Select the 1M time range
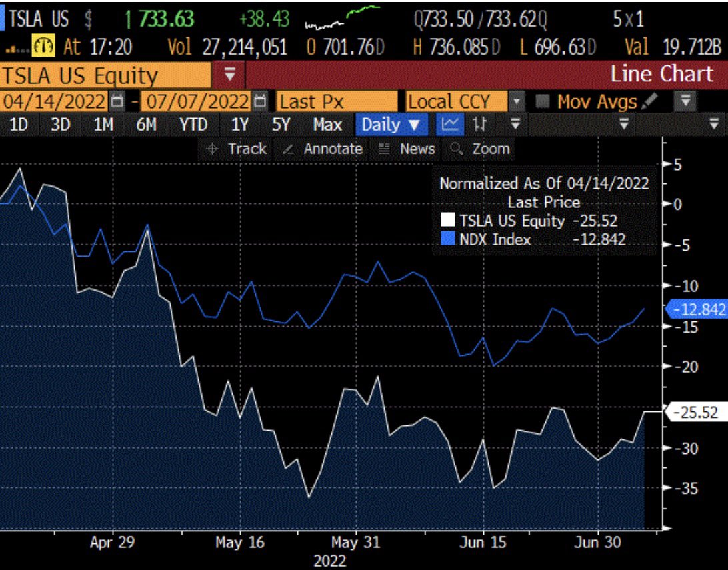Image resolution: width=728 pixels, height=570 pixels. [103, 125]
